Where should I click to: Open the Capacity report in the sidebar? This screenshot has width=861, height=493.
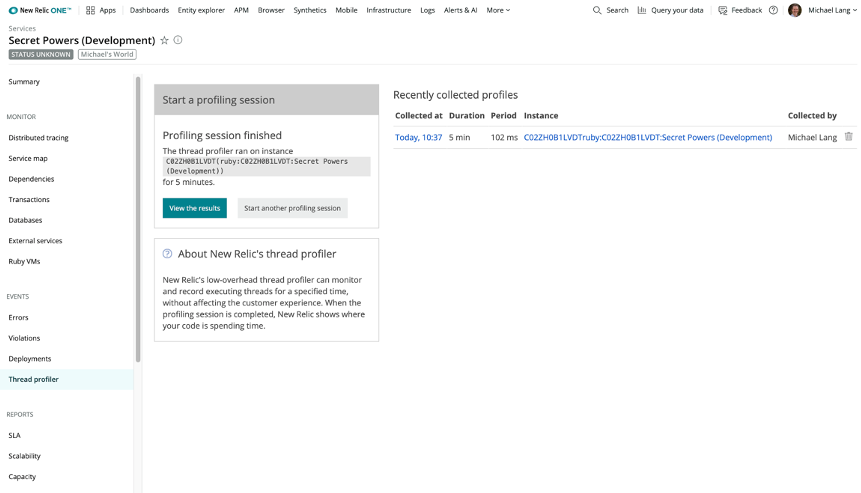click(22, 477)
